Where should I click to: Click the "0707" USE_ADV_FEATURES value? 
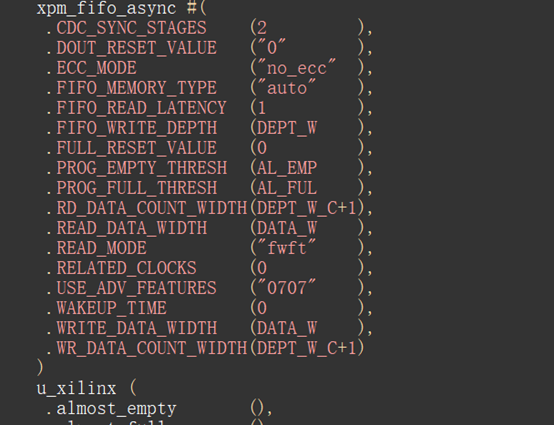tap(286, 288)
